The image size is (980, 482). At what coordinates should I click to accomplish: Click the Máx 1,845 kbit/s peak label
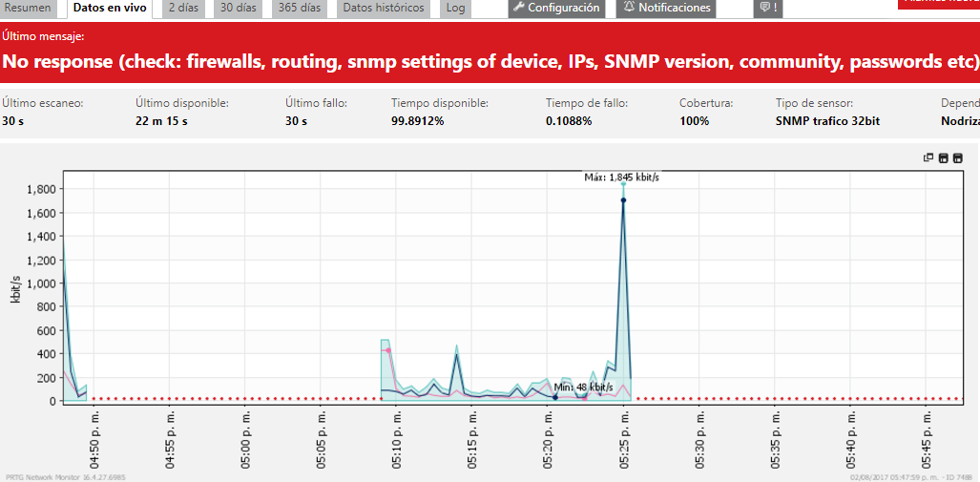click(x=622, y=177)
